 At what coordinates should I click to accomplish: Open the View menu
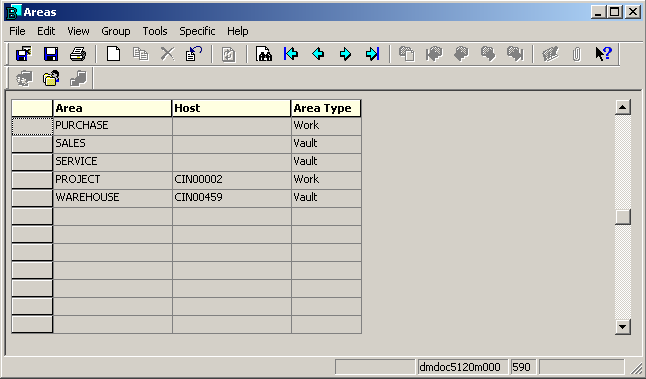pyautogui.click(x=78, y=31)
